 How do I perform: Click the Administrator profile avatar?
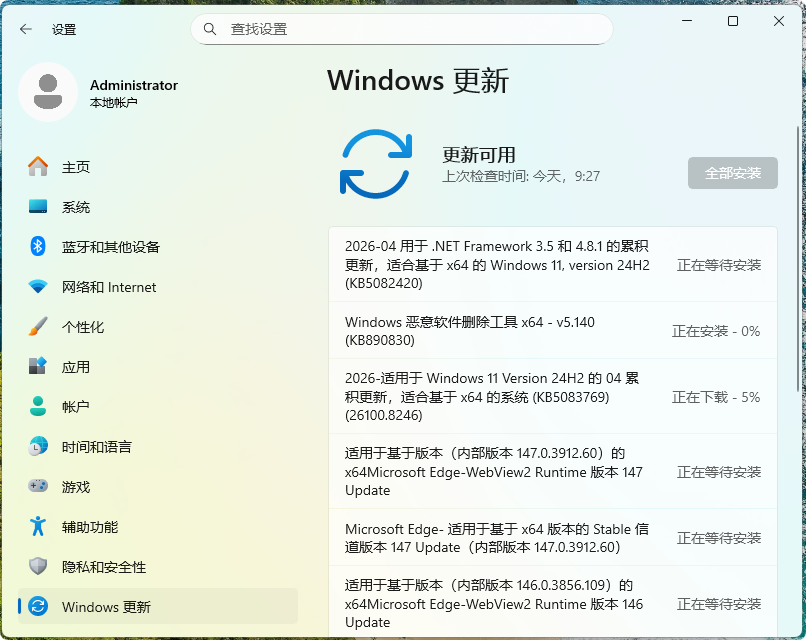pyautogui.click(x=48, y=92)
